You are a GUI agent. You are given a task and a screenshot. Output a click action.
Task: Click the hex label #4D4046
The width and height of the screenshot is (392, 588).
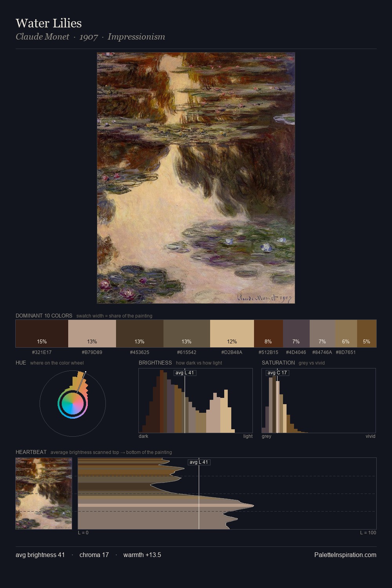click(x=296, y=352)
